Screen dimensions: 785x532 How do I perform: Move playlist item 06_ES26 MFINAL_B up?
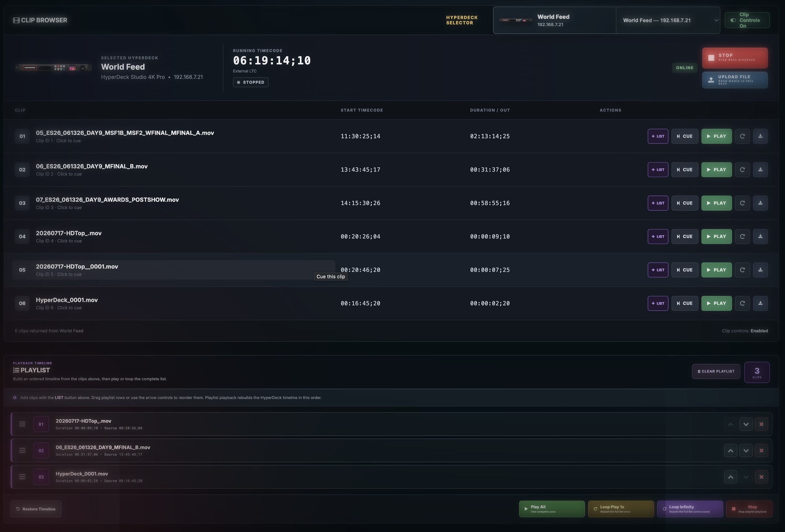[x=730, y=451]
